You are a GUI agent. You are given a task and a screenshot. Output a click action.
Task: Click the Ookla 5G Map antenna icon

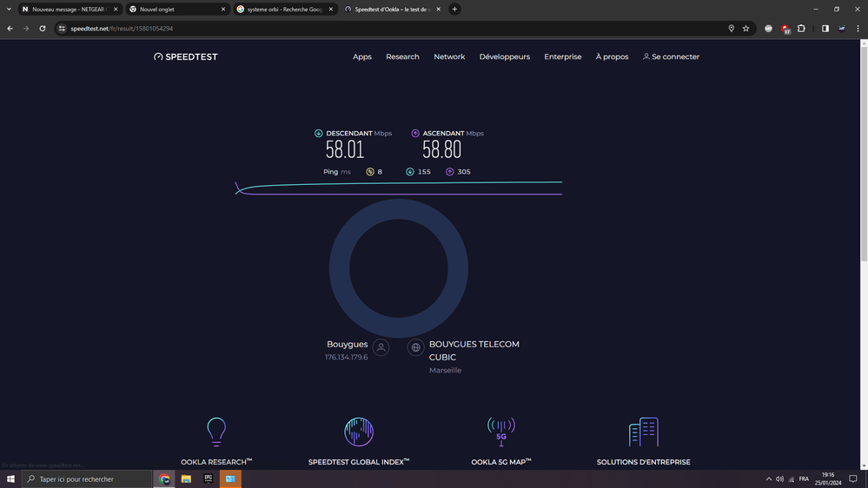point(501,432)
